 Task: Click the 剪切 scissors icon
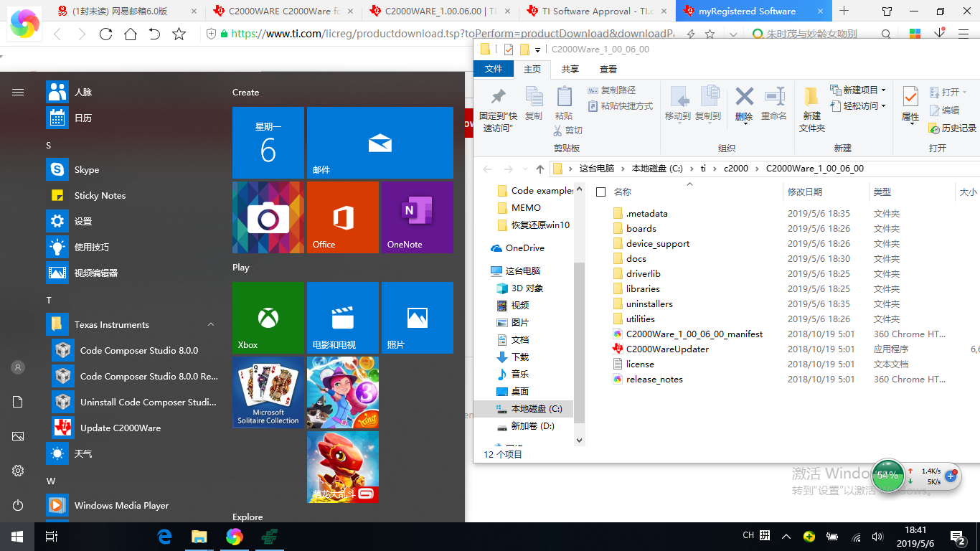point(559,130)
